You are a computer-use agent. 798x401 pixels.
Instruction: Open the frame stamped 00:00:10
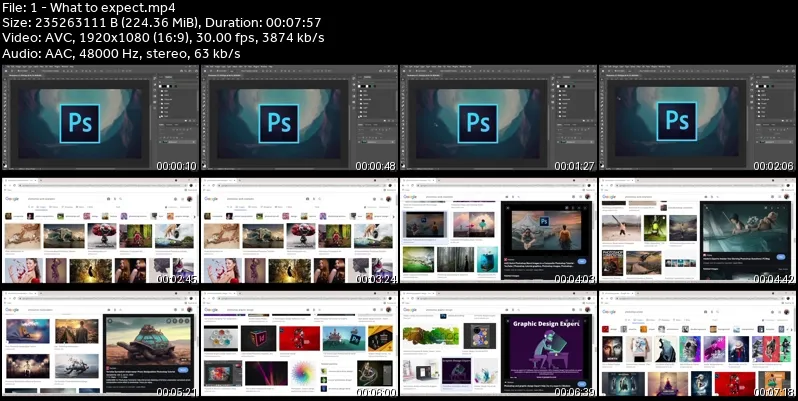(x=100, y=118)
